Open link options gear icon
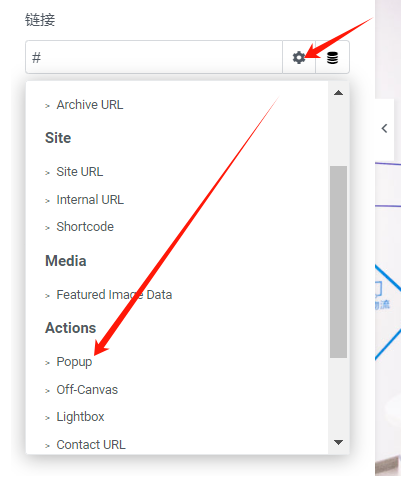The width and height of the screenshot is (411, 486). [299, 57]
